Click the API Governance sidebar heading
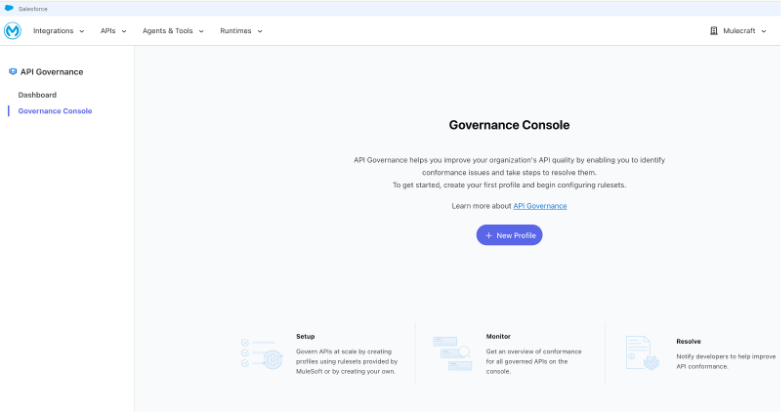The width and height of the screenshot is (781, 412). point(51,72)
